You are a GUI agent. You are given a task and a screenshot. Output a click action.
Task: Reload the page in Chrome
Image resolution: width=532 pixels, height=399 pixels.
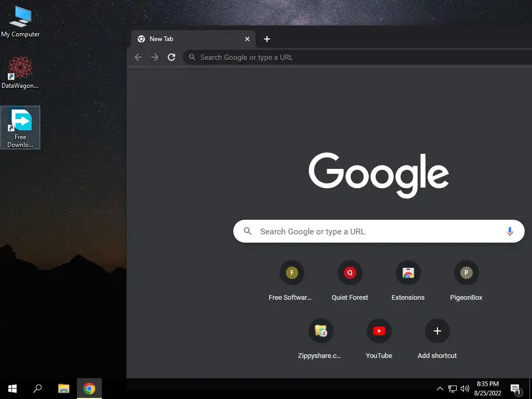click(171, 57)
